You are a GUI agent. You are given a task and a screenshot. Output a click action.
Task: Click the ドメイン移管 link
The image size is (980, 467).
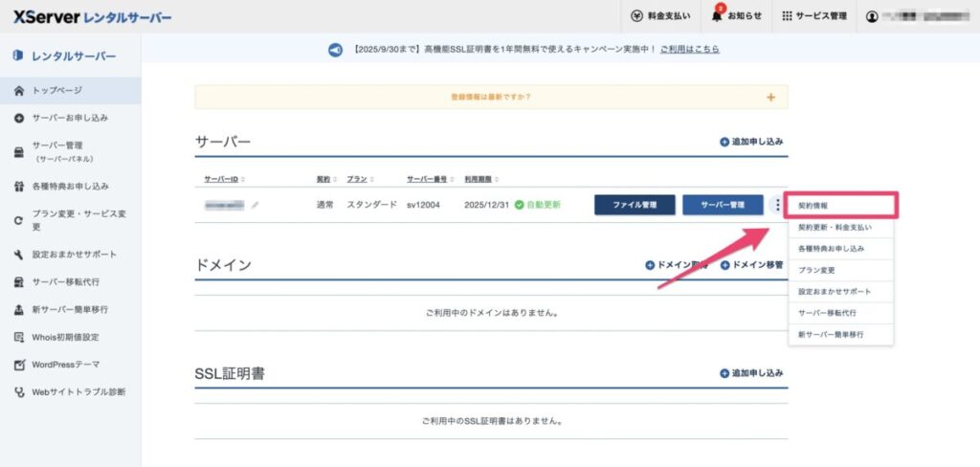tap(752, 265)
